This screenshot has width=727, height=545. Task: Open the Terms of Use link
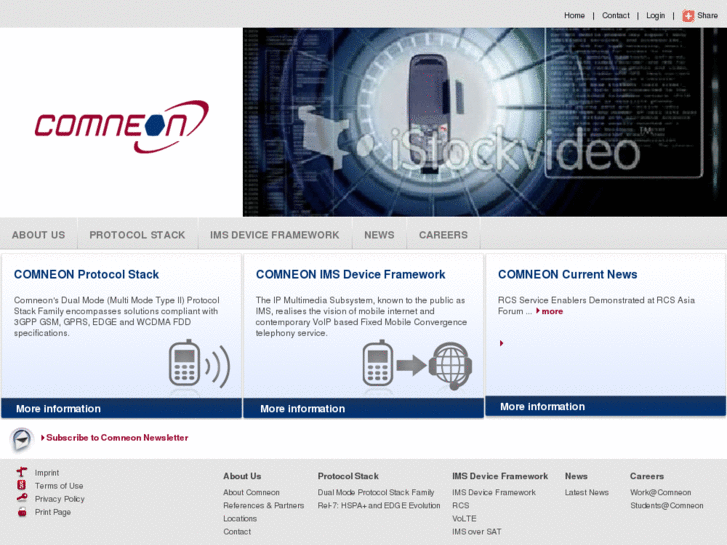(59, 486)
